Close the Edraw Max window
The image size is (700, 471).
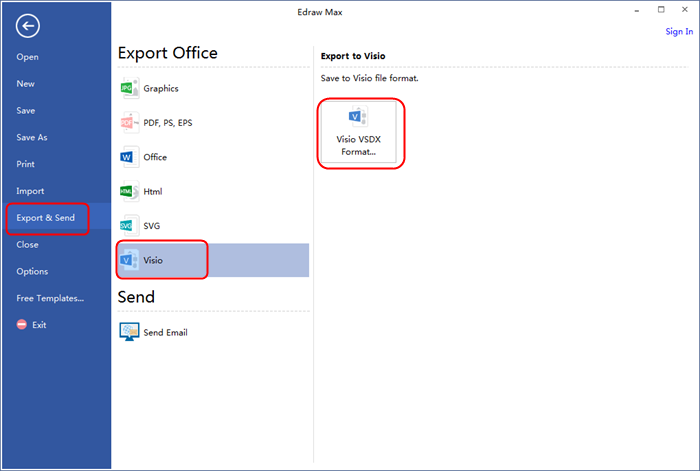point(685,9)
